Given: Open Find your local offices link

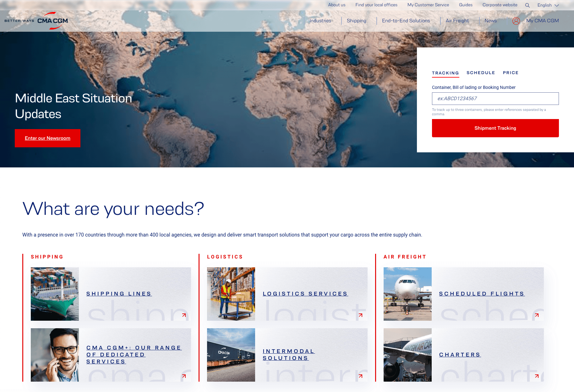Looking at the screenshot, I should point(376,5).
